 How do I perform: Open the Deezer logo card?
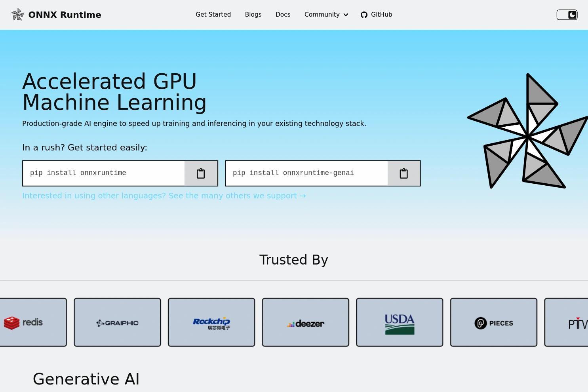306,322
